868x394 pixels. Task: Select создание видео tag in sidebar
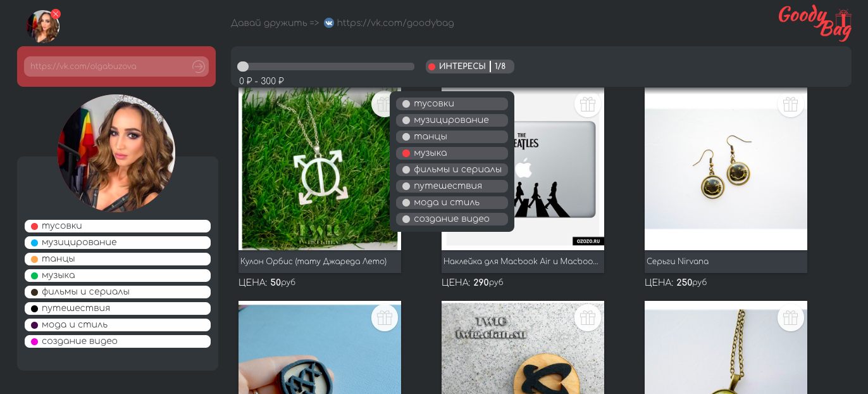118,341
